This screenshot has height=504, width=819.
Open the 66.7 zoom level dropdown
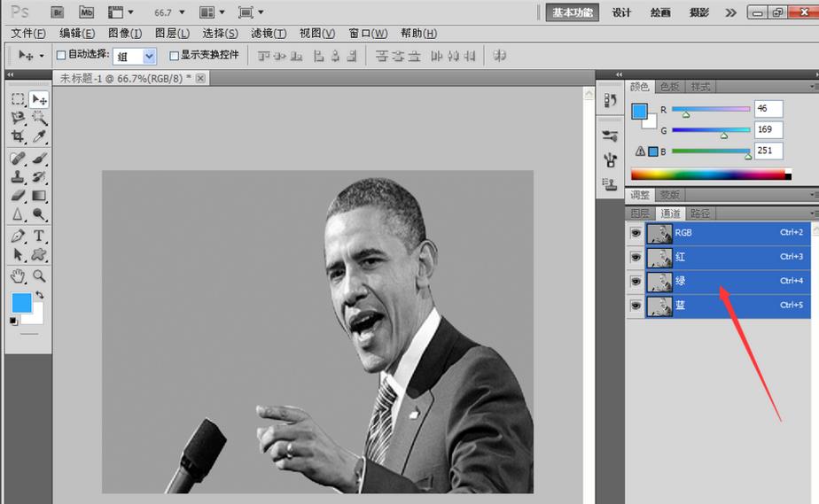[169, 13]
